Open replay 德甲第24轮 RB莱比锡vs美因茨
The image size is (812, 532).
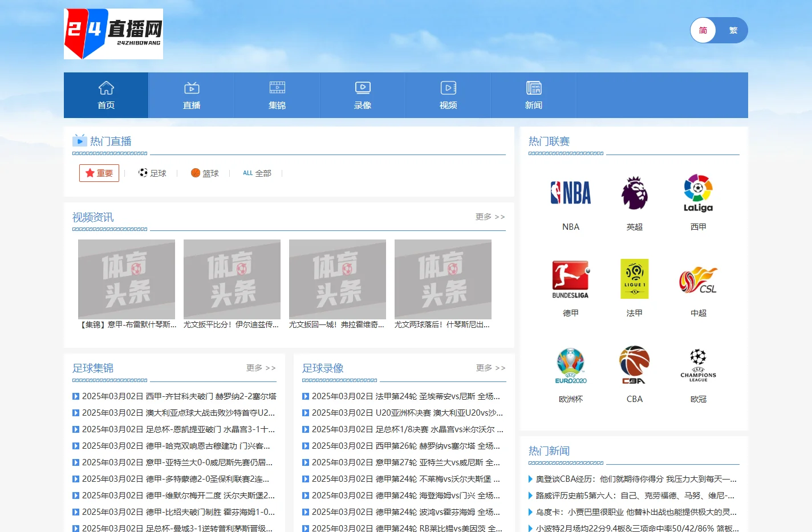[407, 527]
